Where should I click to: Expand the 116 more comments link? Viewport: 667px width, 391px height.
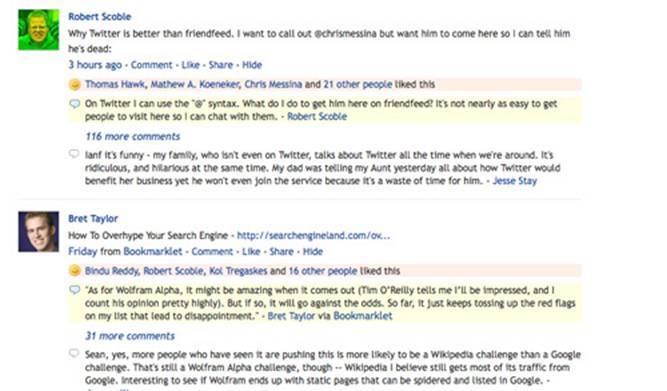[133, 137]
